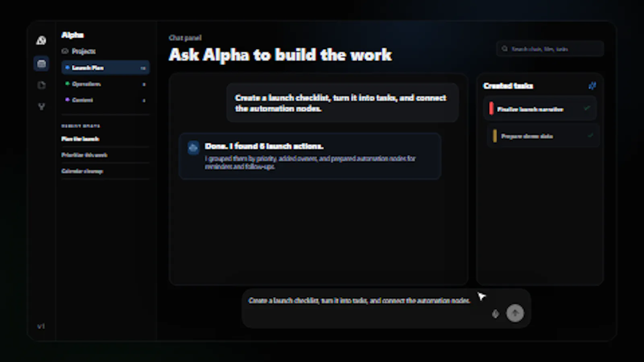Image resolution: width=644 pixels, height=362 pixels.
Task: Click the green dot beside Operations
Action: pos(67,84)
